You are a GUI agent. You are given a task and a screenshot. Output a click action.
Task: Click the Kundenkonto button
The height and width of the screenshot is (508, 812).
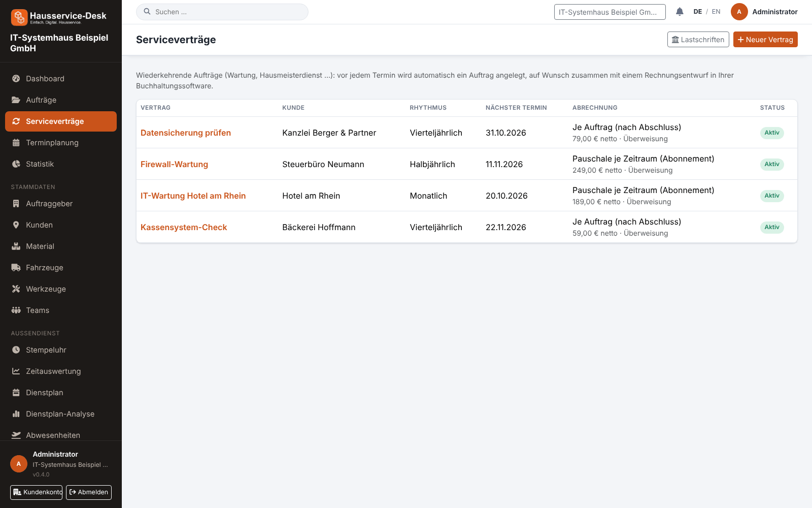pos(37,492)
